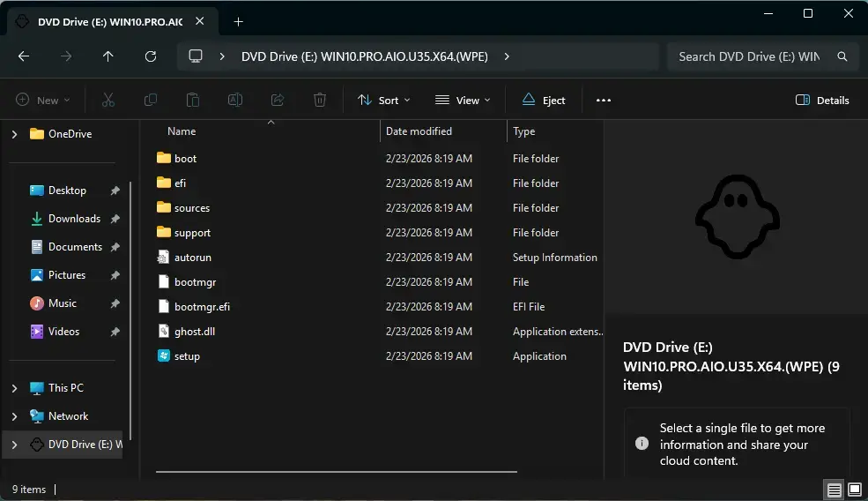Go back with the back arrow
The height and width of the screenshot is (501, 868).
click(24, 56)
